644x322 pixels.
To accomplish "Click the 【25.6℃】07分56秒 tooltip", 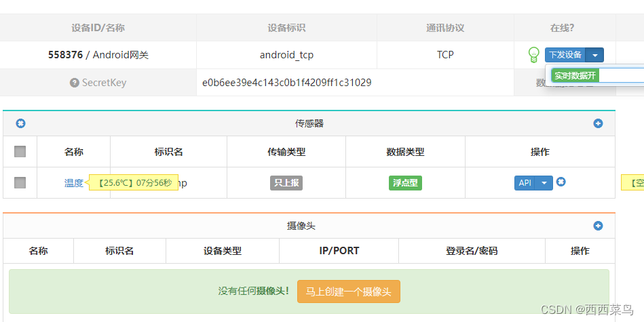I will tap(134, 182).
